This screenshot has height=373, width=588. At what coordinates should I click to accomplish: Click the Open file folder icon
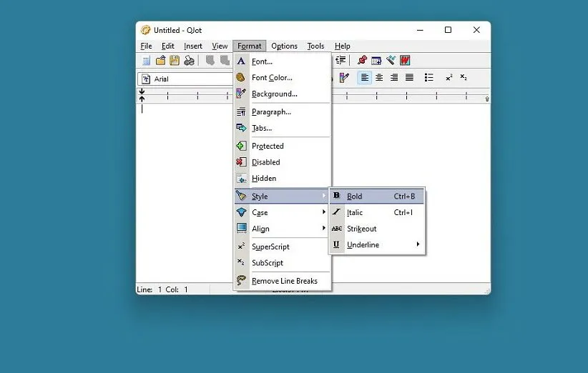[161, 61]
